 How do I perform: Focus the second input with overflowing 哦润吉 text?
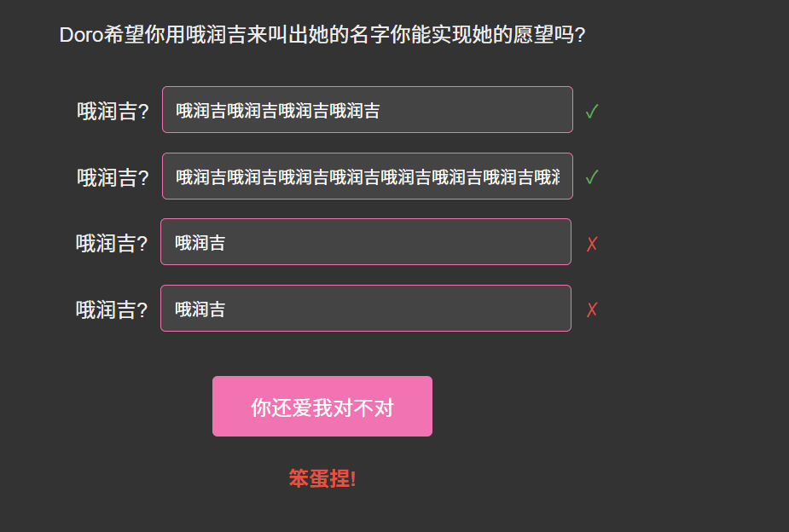[x=367, y=176]
